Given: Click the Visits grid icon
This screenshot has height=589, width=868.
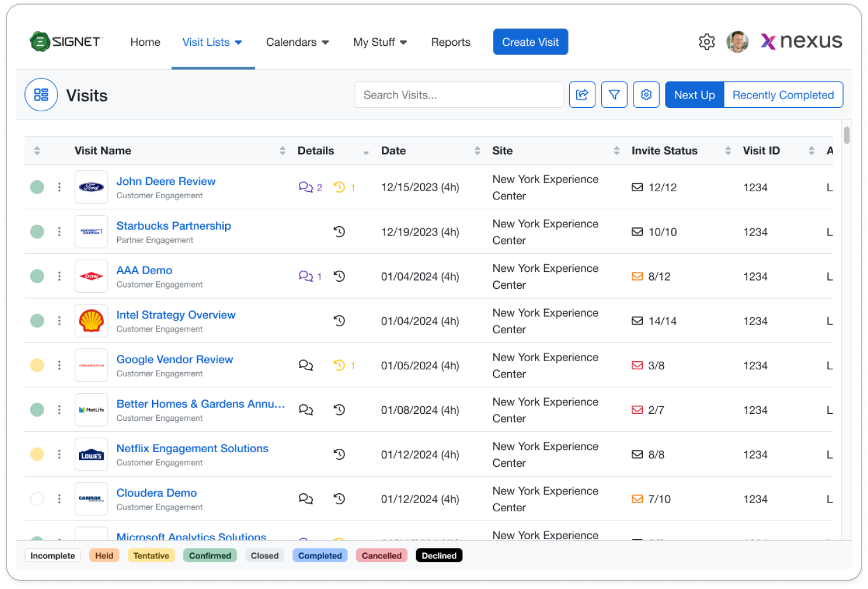Looking at the screenshot, I should [41, 94].
